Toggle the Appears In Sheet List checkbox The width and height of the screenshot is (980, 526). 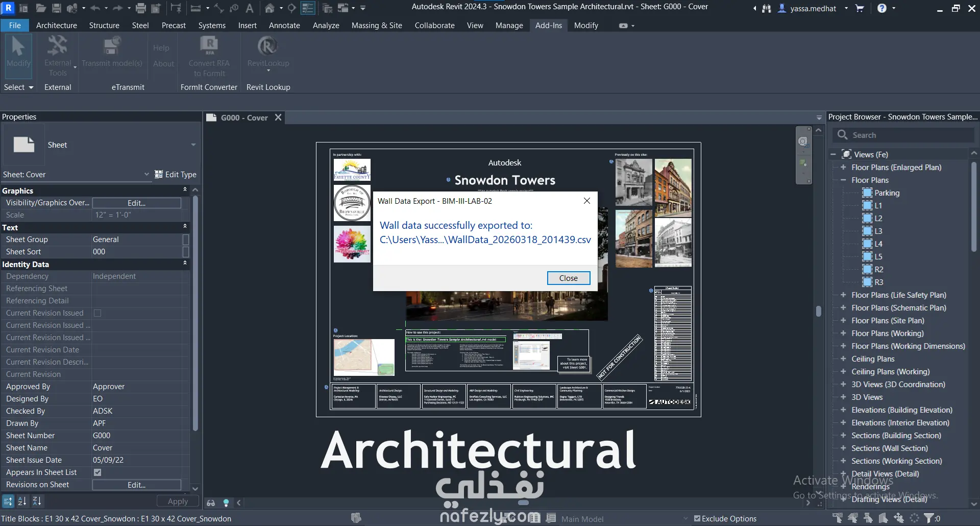97,472
